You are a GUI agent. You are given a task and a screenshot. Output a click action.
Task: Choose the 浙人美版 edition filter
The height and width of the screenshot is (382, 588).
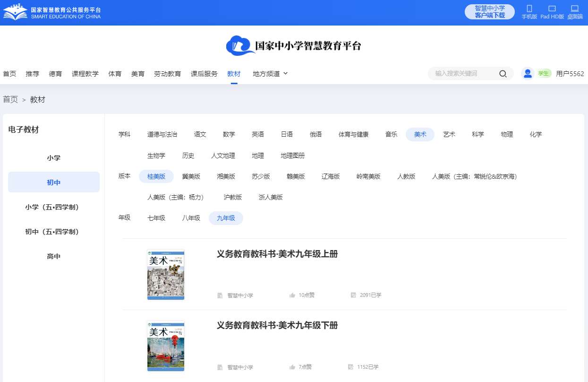(x=271, y=197)
